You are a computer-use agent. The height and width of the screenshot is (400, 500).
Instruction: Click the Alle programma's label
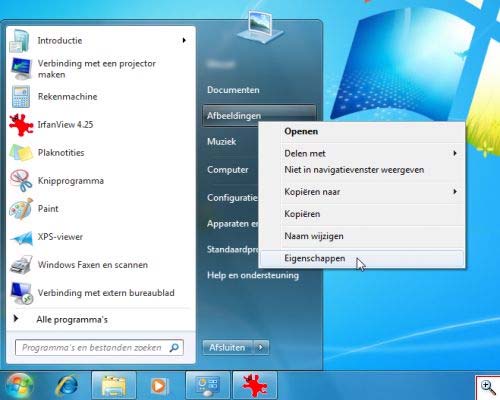point(72,319)
